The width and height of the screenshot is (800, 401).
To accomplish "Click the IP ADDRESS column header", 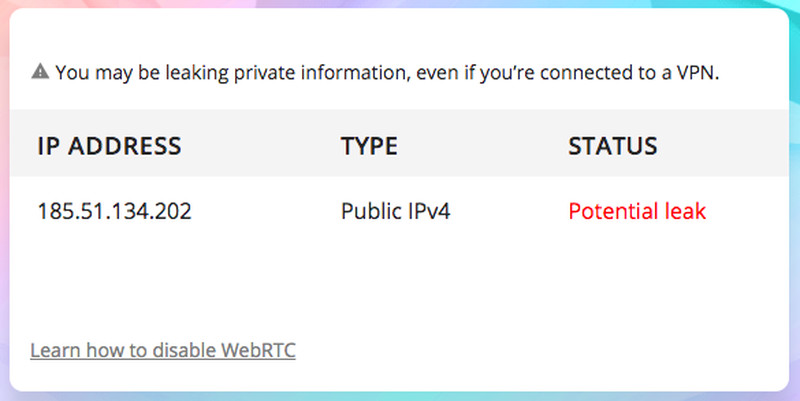I will point(109,146).
